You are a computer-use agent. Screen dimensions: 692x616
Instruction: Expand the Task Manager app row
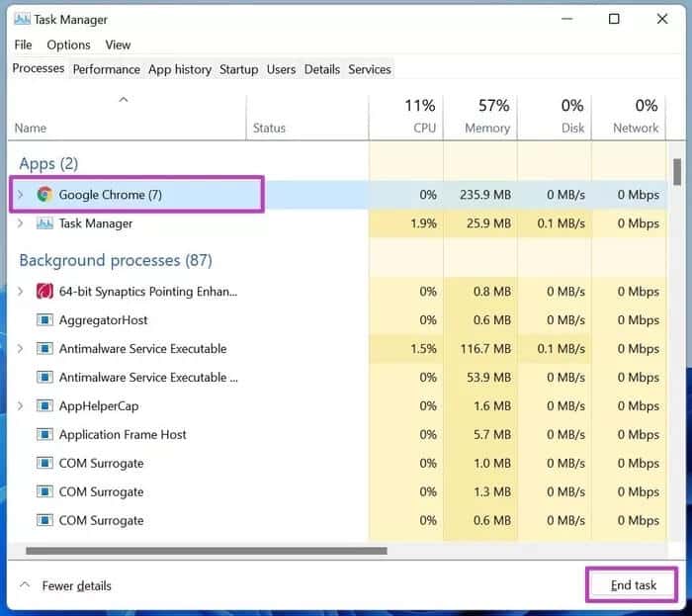click(x=21, y=223)
